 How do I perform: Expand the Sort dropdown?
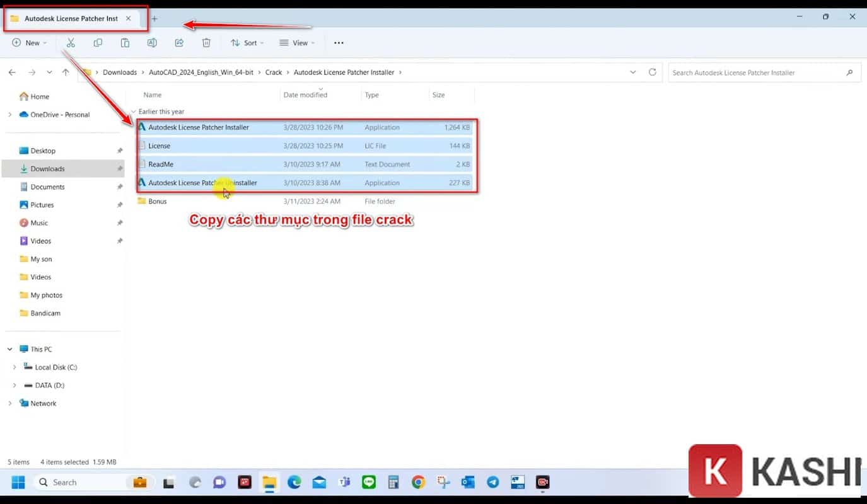point(247,42)
